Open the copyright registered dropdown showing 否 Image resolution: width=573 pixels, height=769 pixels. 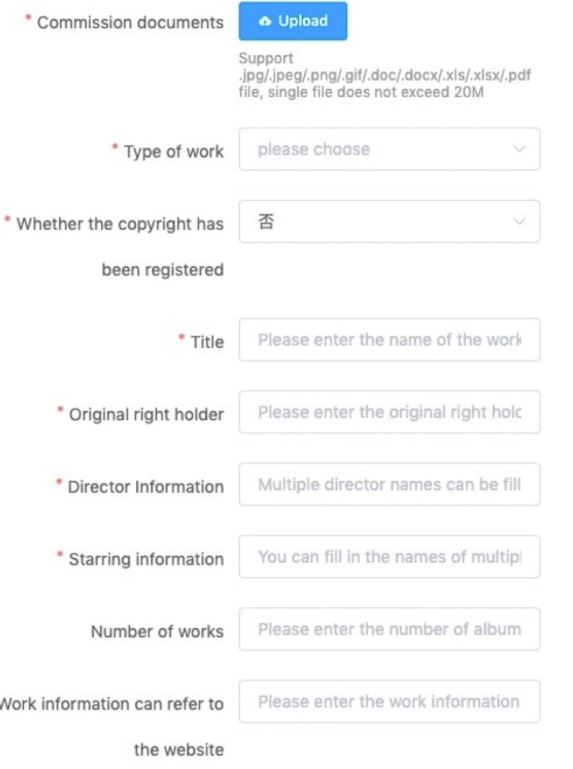click(390, 221)
